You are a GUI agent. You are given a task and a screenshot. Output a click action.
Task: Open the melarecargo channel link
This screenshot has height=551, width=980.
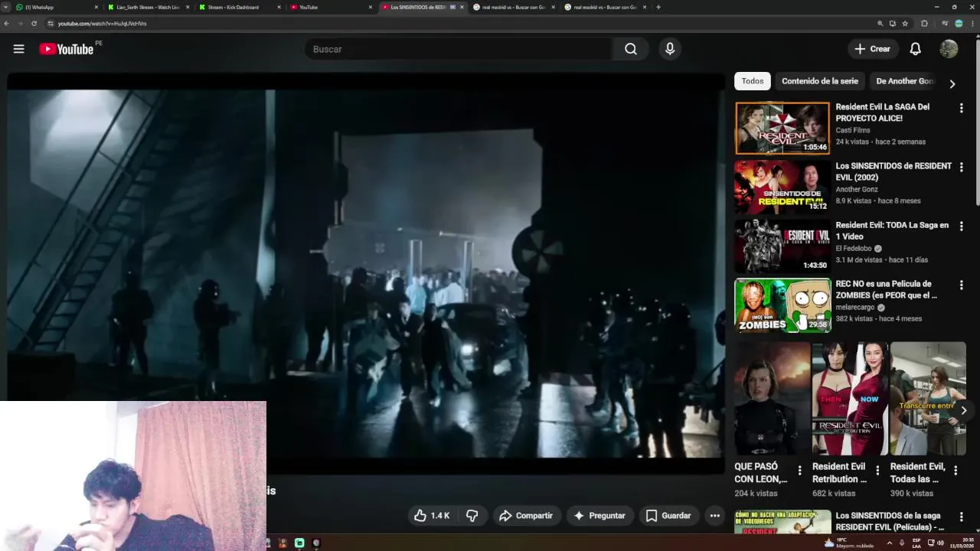pos(855,308)
